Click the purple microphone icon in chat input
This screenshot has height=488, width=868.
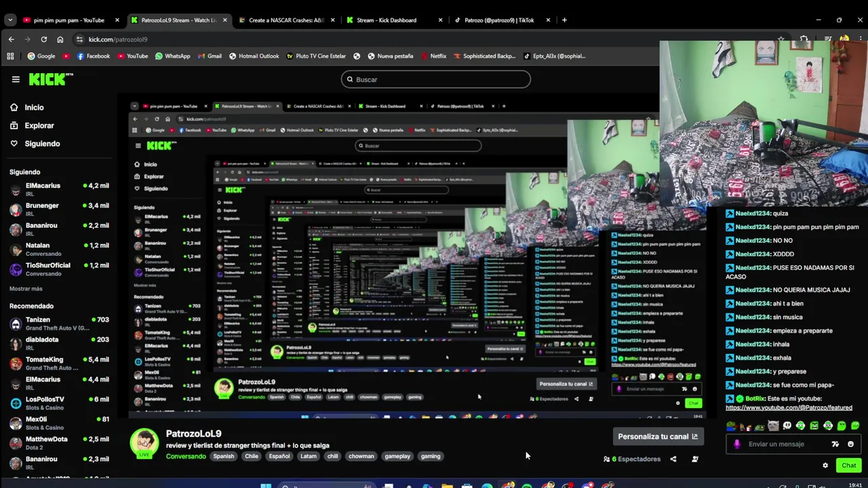coord(737,444)
